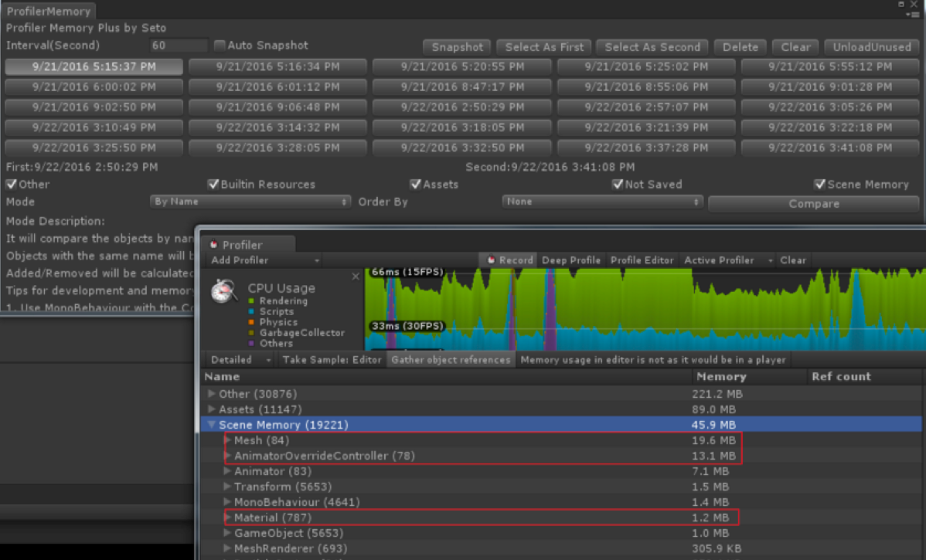Viewport: 926px width, 560px height.
Task: Click the GarbageCollector legend color square
Action: point(250,333)
